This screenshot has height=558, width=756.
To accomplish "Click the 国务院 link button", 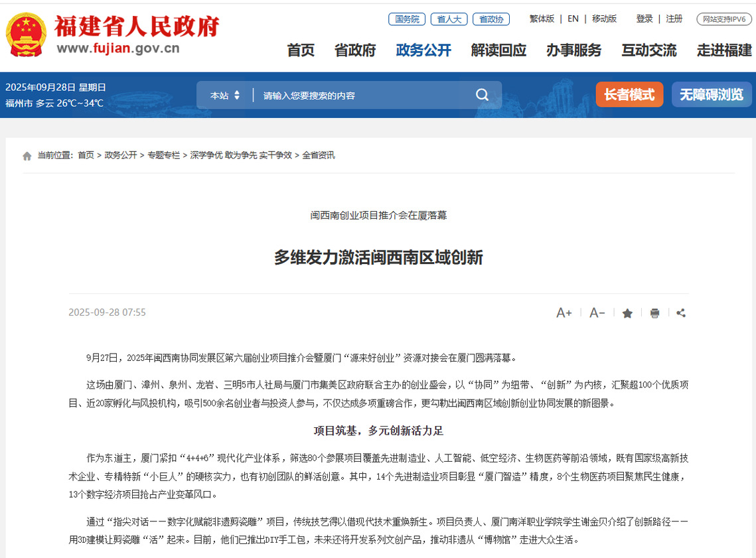I will coord(407,19).
